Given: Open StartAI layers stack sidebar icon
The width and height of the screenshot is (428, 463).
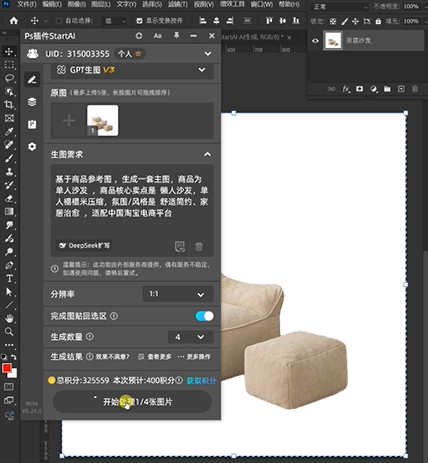Looking at the screenshot, I should 32,102.
